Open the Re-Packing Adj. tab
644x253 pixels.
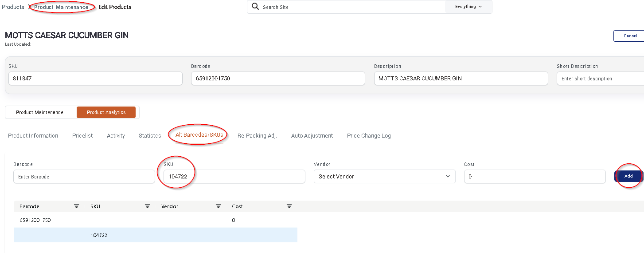click(x=257, y=136)
